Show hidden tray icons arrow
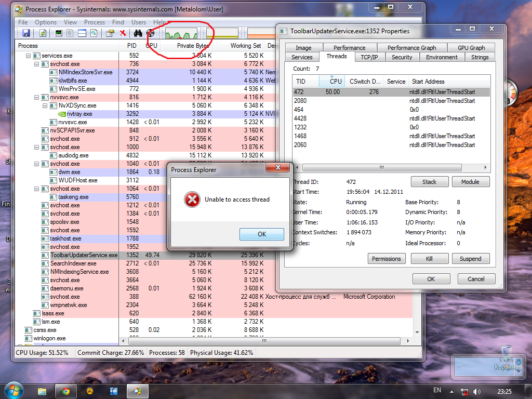The width and height of the screenshot is (532, 399). (451, 392)
